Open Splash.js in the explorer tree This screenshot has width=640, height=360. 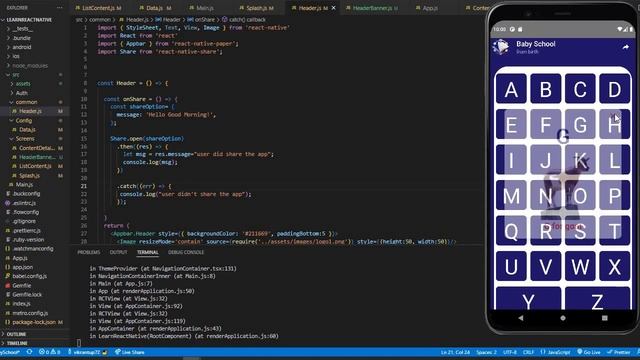29,176
